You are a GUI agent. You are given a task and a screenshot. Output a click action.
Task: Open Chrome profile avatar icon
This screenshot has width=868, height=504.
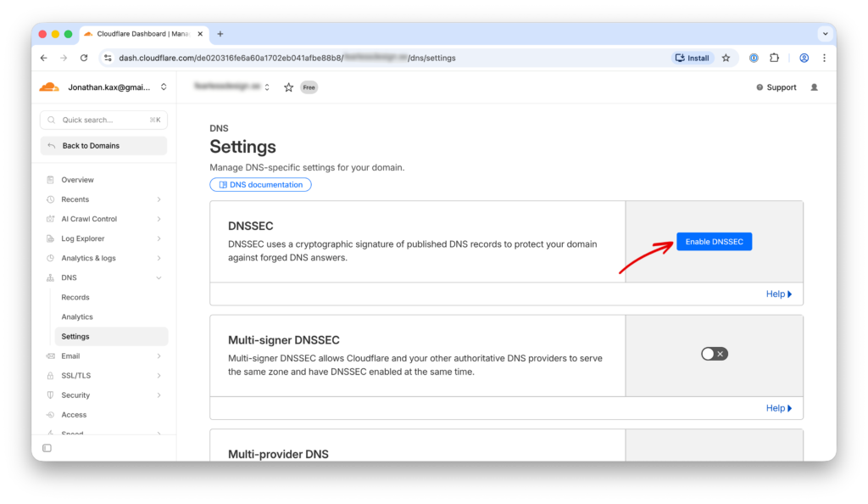(804, 58)
